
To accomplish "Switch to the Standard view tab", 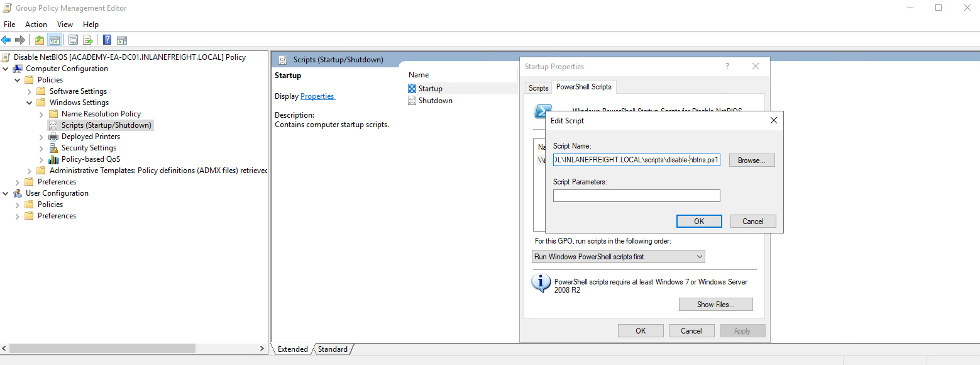I will coord(333,349).
